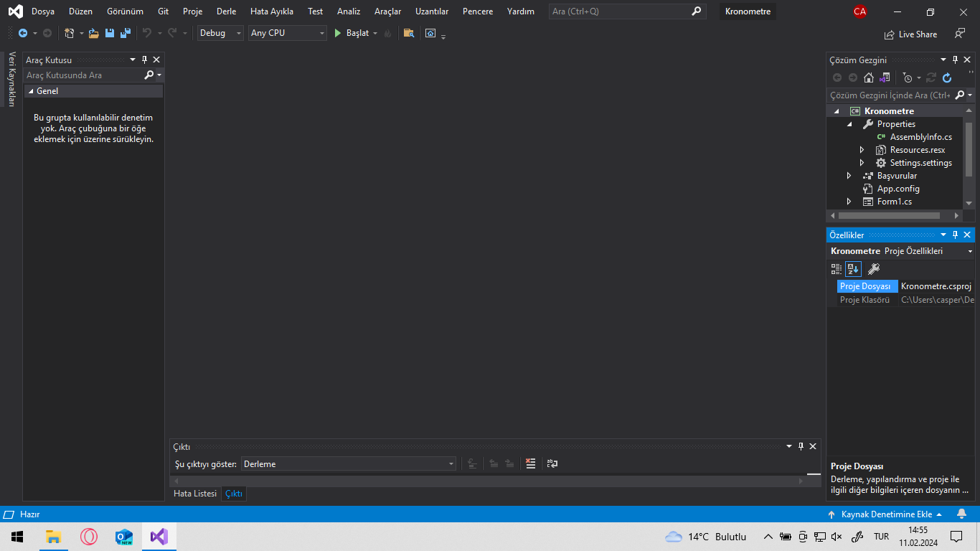
Task: Click the notifications bell in the status bar
Action: tap(961, 514)
